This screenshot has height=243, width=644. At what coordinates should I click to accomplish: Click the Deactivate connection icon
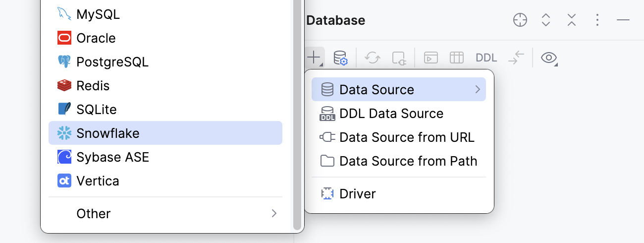pyautogui.click(x=399, y=58)
